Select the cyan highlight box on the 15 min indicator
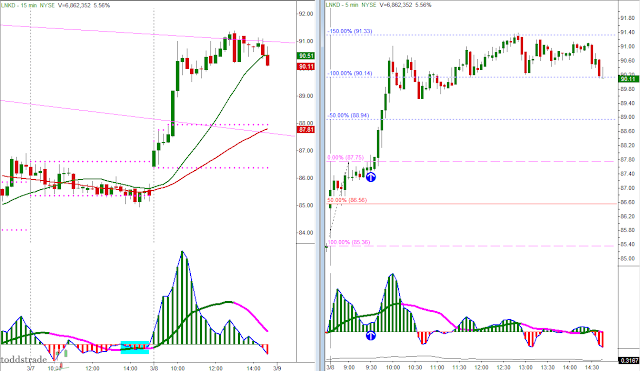Image resolution: width=640 pixels, height=371 pixels. point(135,347)
